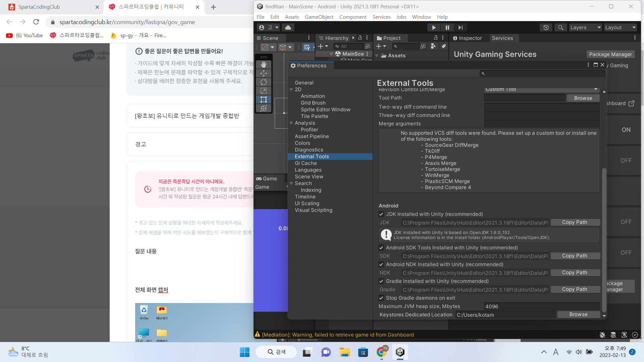644x362 pixels.
Task: Click the Preferences search field
Action: tap(542, 73)
